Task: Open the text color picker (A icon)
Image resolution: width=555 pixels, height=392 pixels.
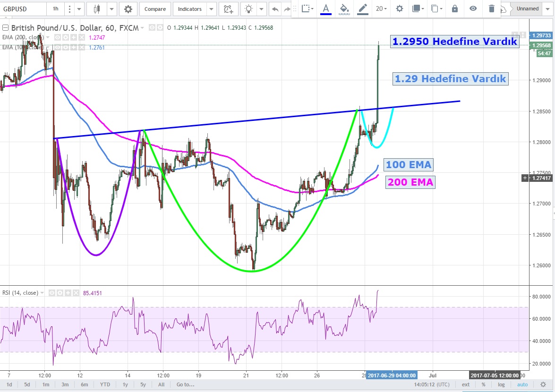Action: tap(325, 9)
